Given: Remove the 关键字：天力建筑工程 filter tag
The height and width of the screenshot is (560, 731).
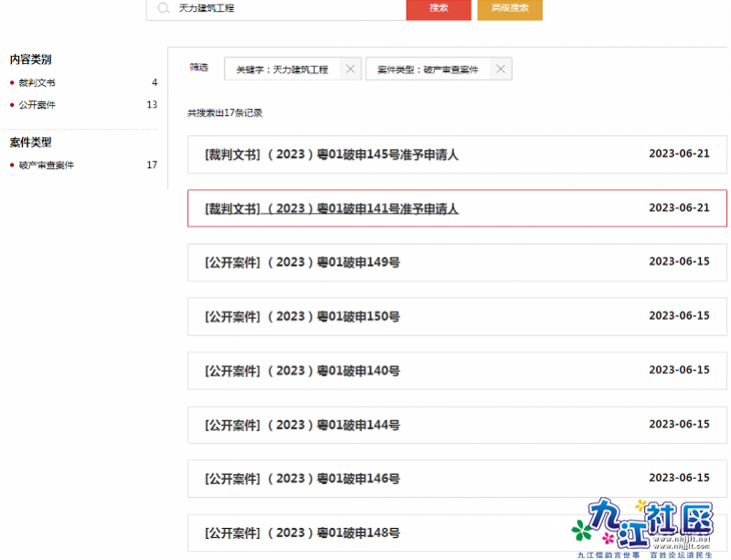Looking at the screenshot, I should coord(350,69).
